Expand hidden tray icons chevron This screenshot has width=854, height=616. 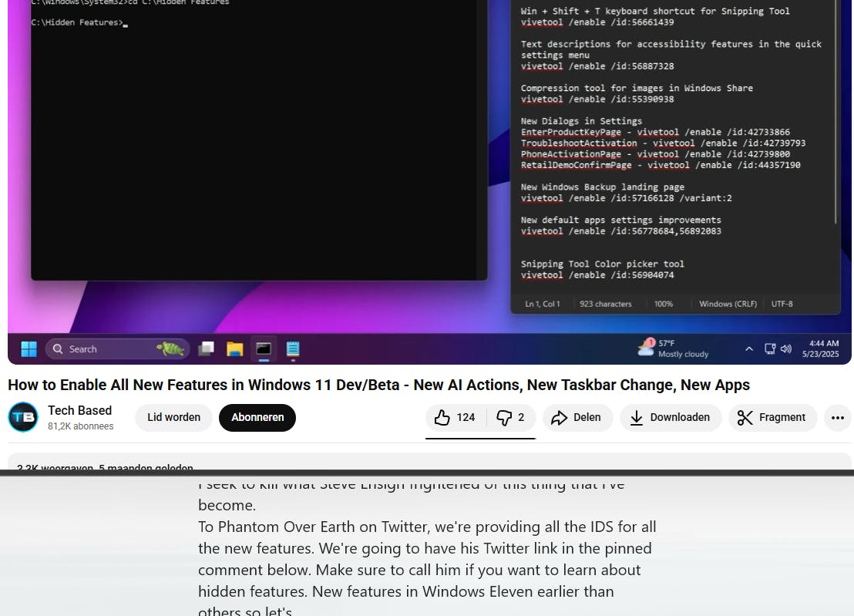click(749, 349)
